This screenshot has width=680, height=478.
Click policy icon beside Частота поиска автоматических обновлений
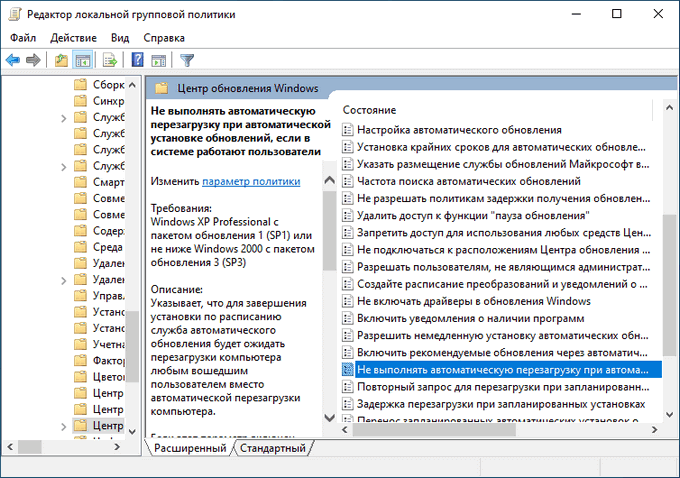(347, 181)
